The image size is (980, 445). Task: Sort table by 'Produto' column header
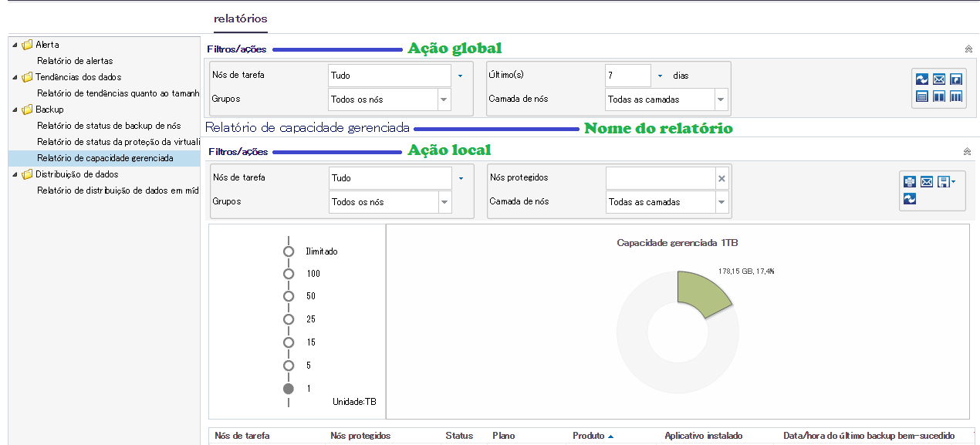click(x=589, y=436)
